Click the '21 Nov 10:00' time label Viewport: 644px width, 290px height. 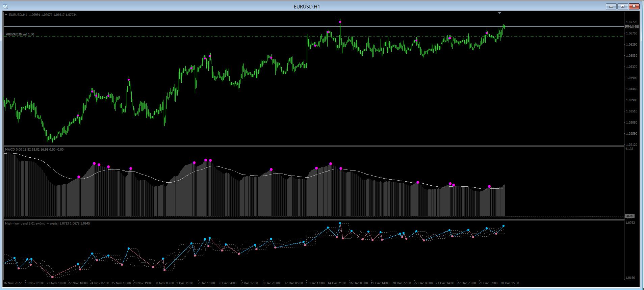tap(56, 283)
